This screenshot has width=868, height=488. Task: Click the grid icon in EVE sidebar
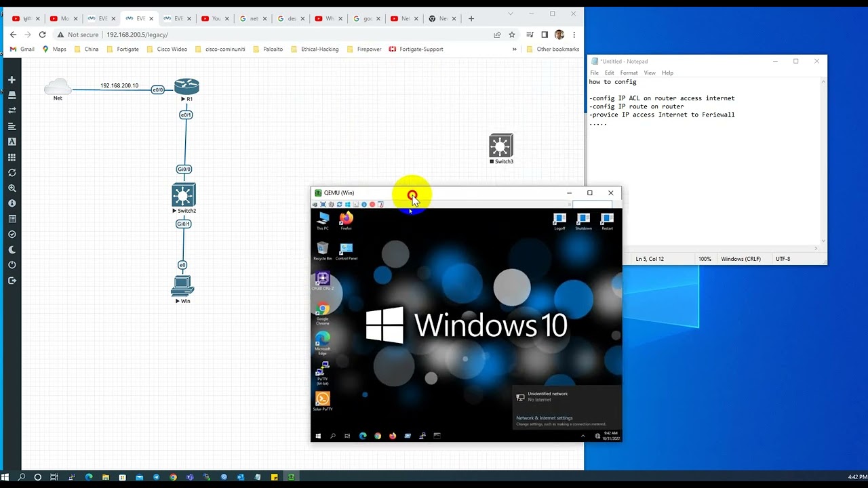pyautogui.click(x=12, y=157)
